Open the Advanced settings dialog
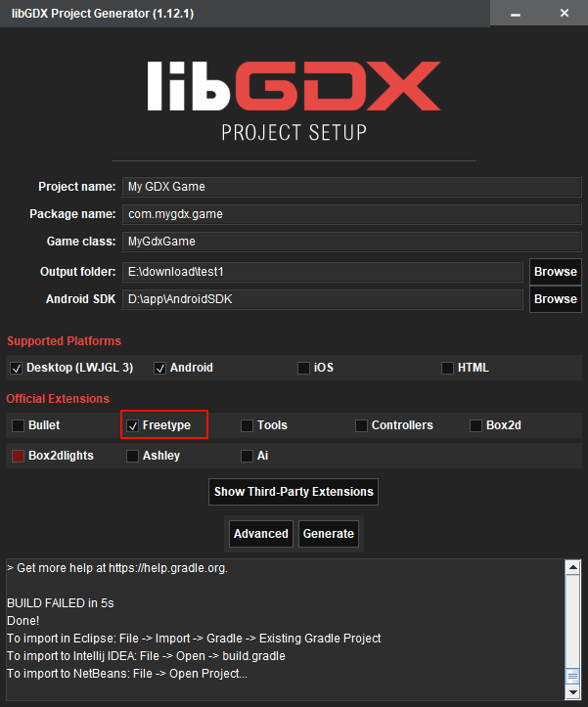The height and width of the screenshot is (707, 588). (x=261, y=534)
